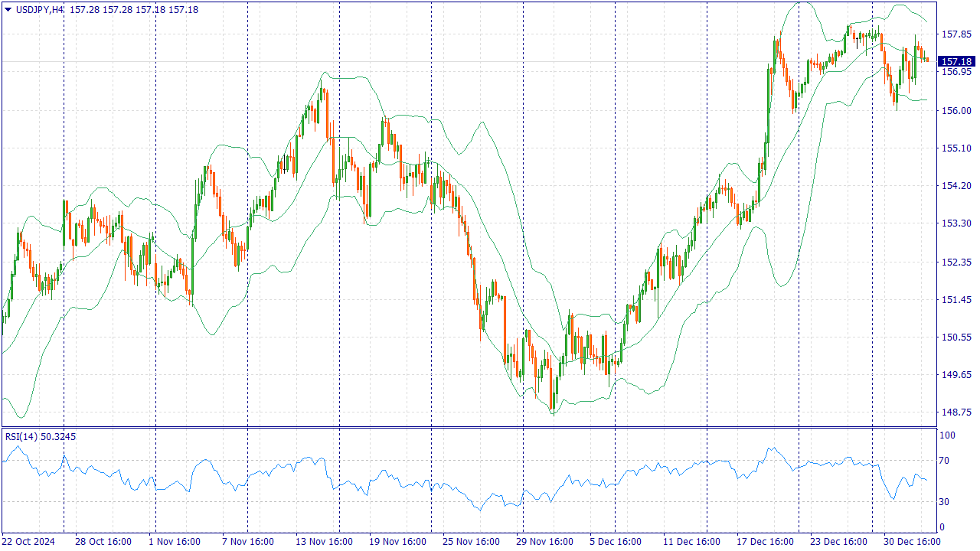This screenshot has width=980, height=551.
Task: Select the 156.00 price level label
Action: [956, 110]
